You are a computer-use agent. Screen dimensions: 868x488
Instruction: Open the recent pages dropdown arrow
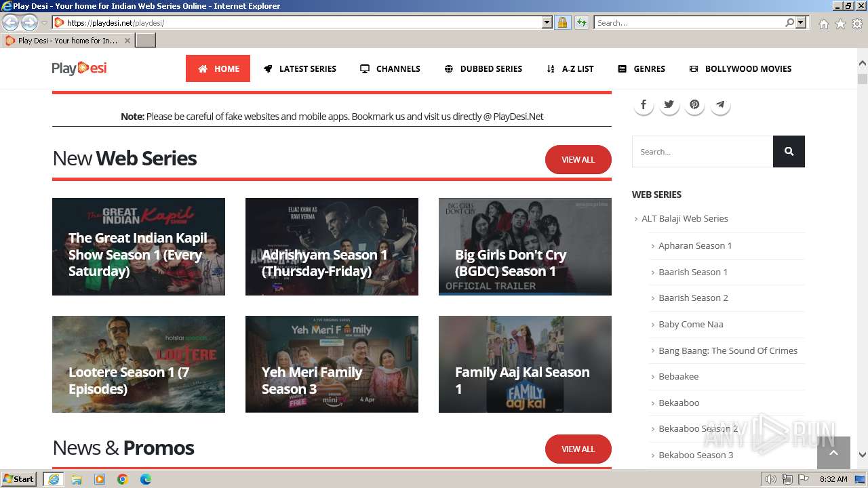[44, 23]
